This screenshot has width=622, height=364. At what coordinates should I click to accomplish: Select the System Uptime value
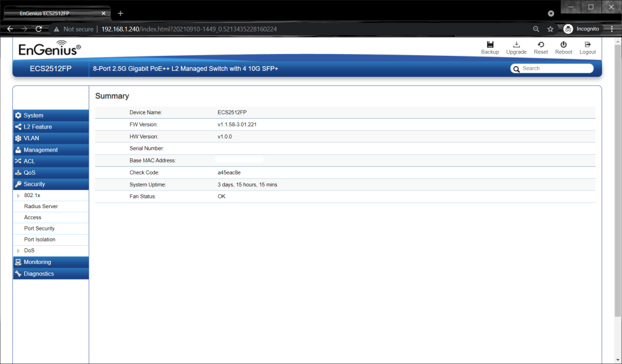coord(247,184)
